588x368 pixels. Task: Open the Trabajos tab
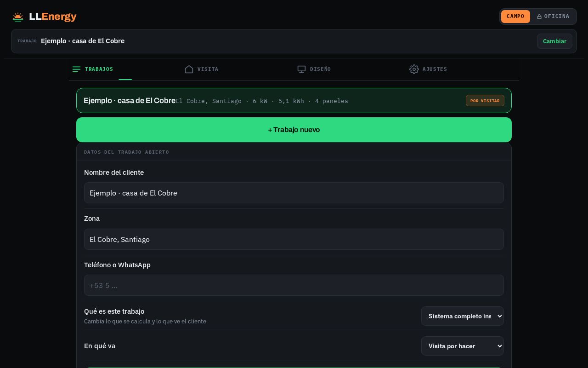pyautogui.click(x=125, y=69)
